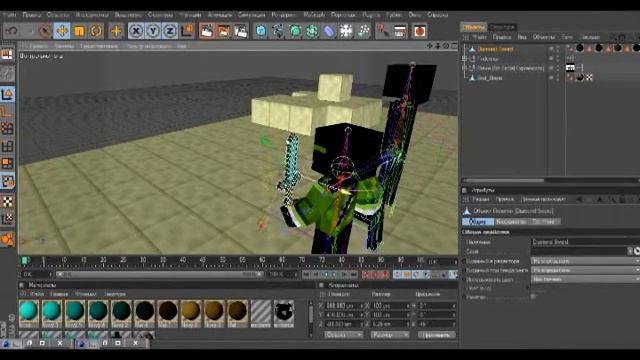Open the Теги menu in the object manager
This screenshot has height=360, width=640.
[567, 37]
